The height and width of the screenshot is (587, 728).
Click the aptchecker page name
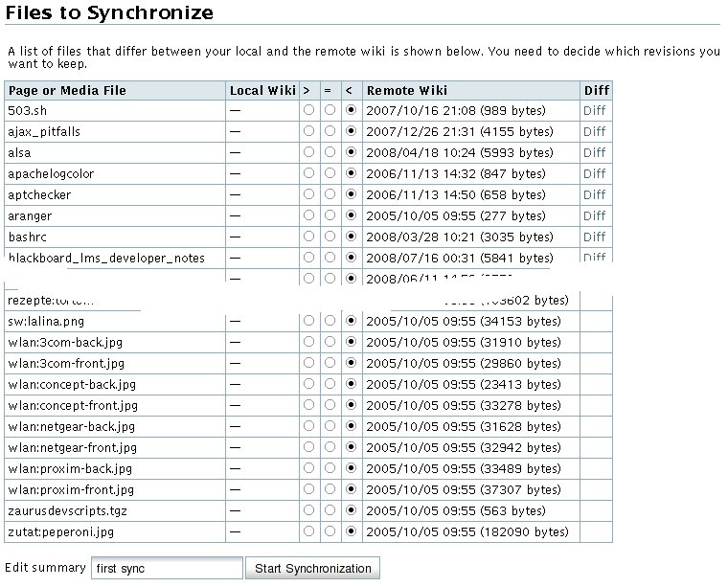pos(39,195)
